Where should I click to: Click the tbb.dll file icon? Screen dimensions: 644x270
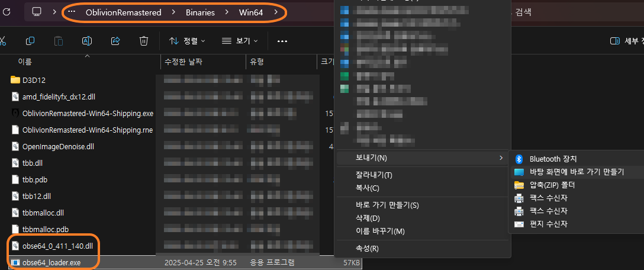click(x=15, y=163)
